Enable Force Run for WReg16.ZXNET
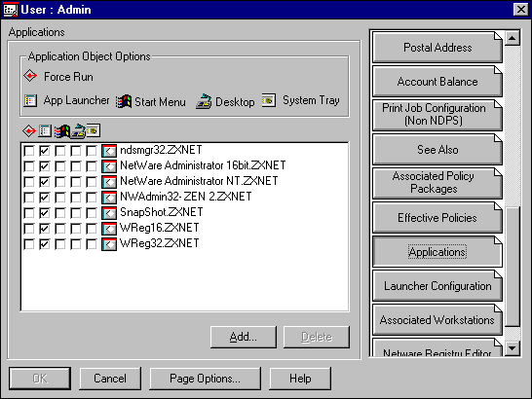 click(29, 229)
